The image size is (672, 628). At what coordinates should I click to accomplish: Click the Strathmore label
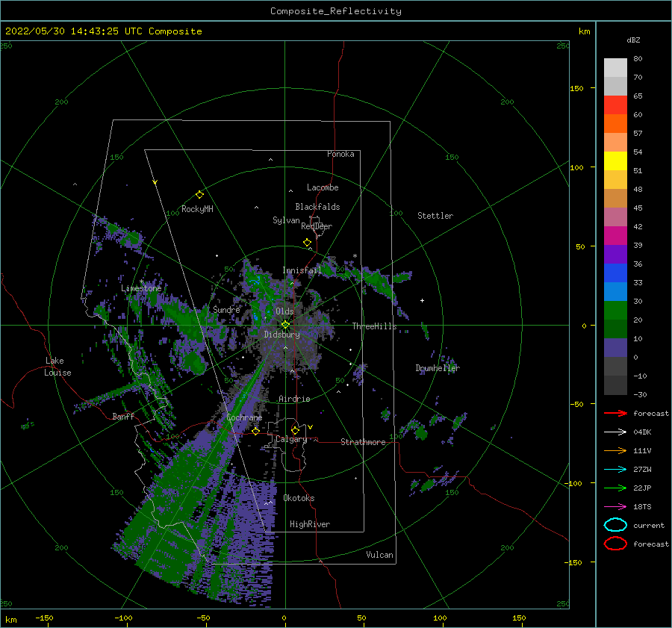363,442
